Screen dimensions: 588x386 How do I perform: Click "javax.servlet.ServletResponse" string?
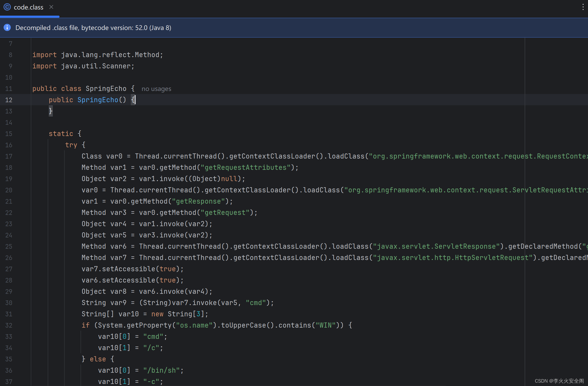click(x=436, y=246)
